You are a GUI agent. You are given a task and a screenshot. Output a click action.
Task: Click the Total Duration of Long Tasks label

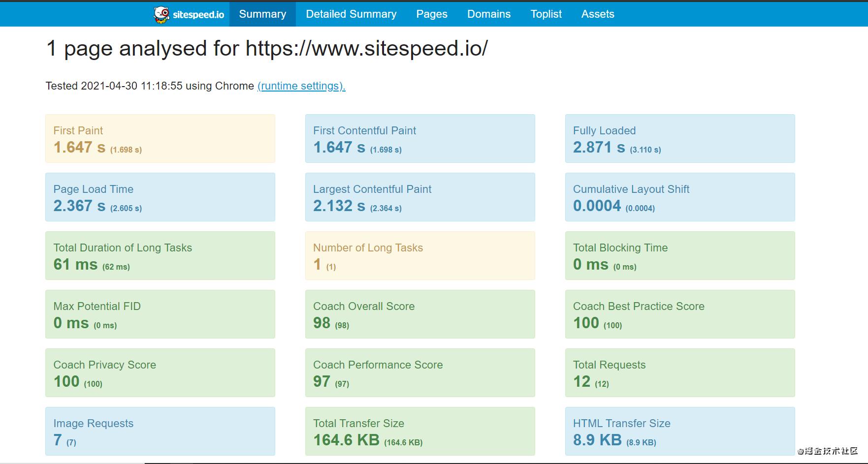[x=123, y=248]
